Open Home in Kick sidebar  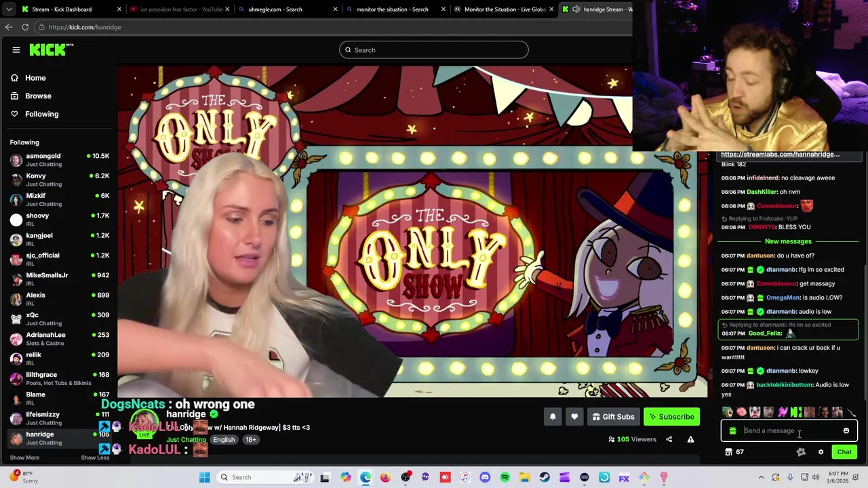pos(35,78)
